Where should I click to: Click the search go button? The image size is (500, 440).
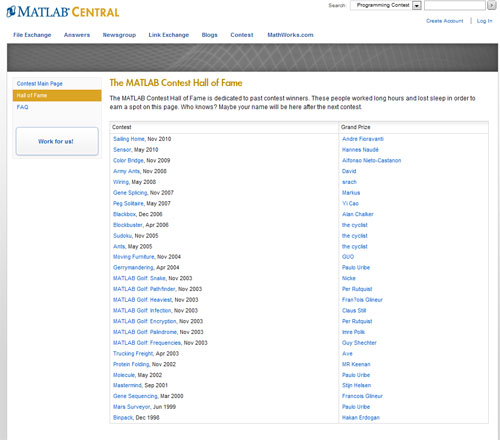[x=491, y=5]
